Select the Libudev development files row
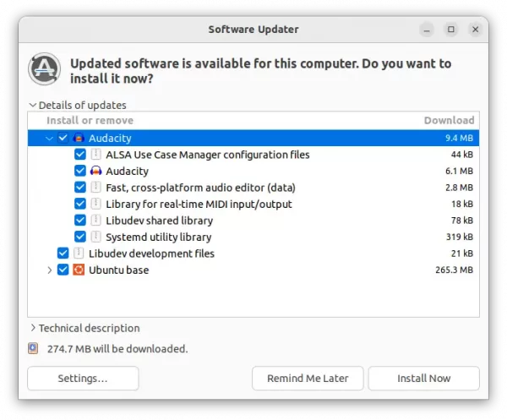This screenshot has width=507, height=420. 253,254
